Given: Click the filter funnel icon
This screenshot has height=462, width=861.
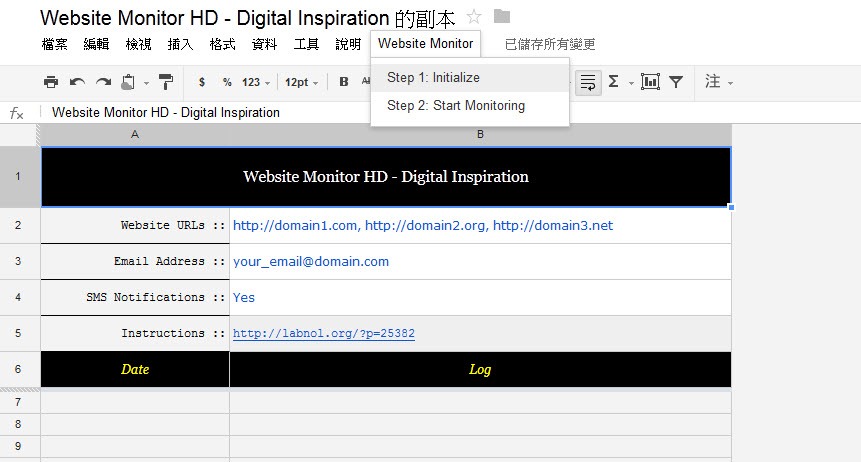Looking at the screenshot, I should pyautogui.click(x=676, y=82).
